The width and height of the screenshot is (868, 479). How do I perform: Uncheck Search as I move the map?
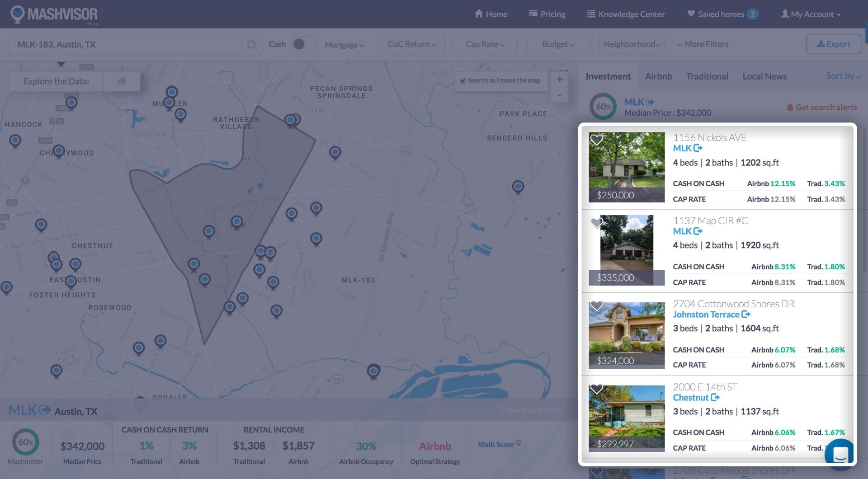click(x=463, y=80)
